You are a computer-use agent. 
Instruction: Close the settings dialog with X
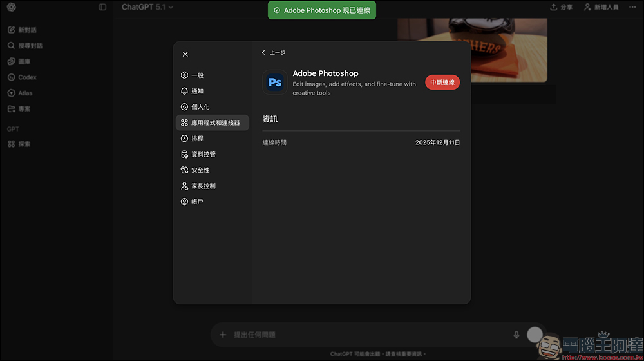click(185, 54)
